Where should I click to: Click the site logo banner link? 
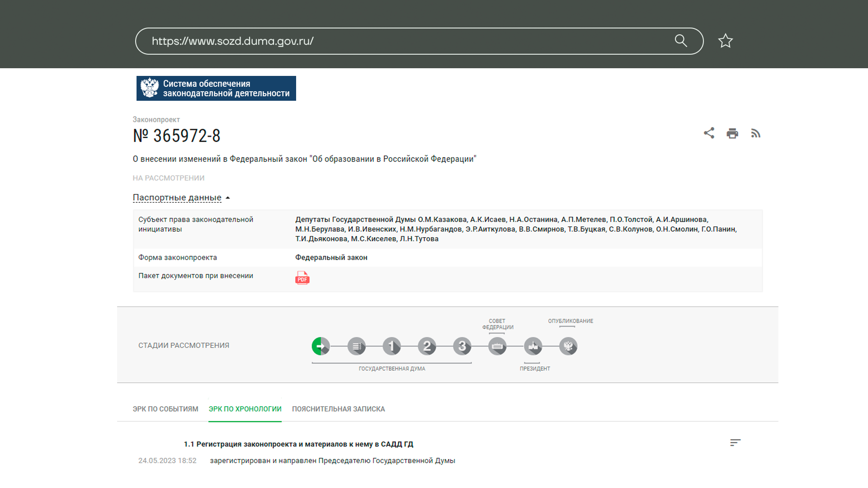[x=216, y=88]
